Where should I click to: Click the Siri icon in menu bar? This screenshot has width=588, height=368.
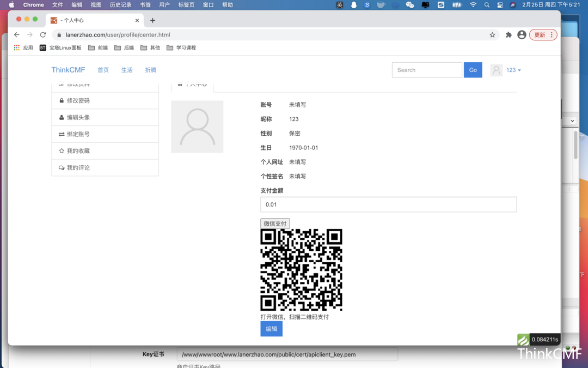tap(513, 5)
